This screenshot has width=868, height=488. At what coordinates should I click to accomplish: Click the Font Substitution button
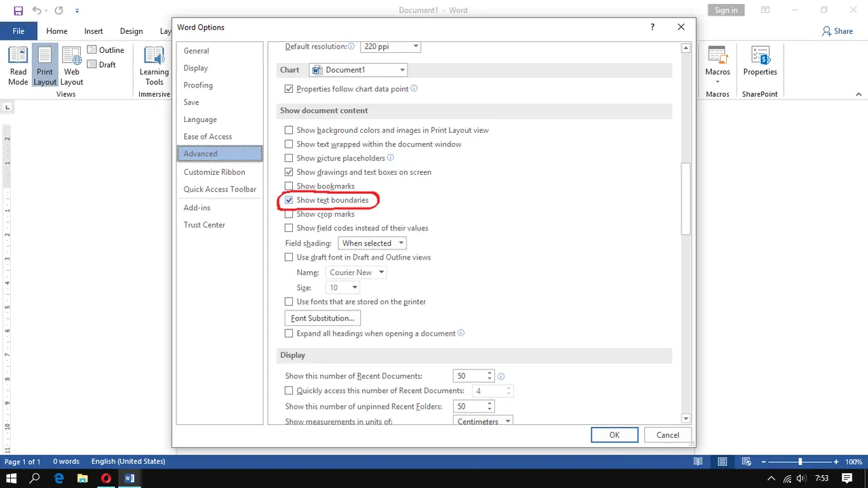[322, 319]
